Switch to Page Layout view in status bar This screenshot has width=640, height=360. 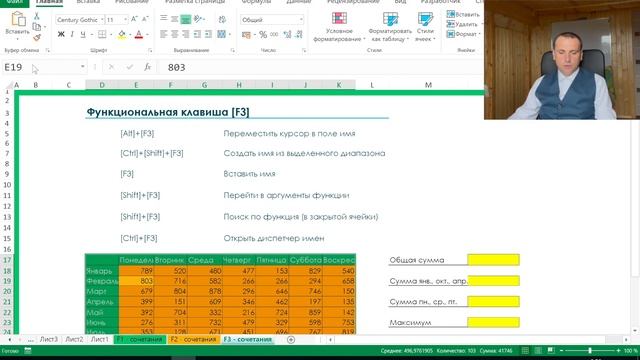coord(538,351)
